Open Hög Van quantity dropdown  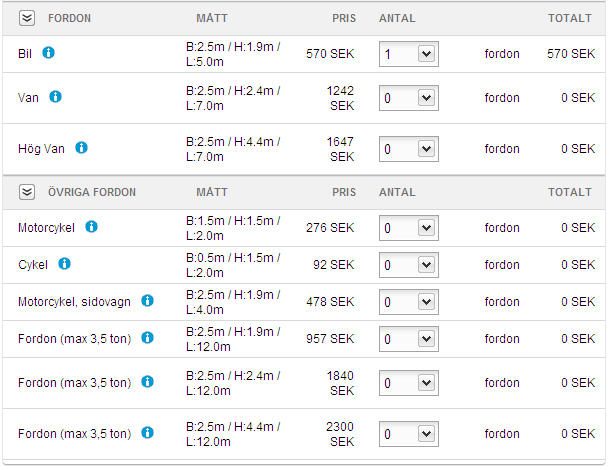[x=409, y=149]
